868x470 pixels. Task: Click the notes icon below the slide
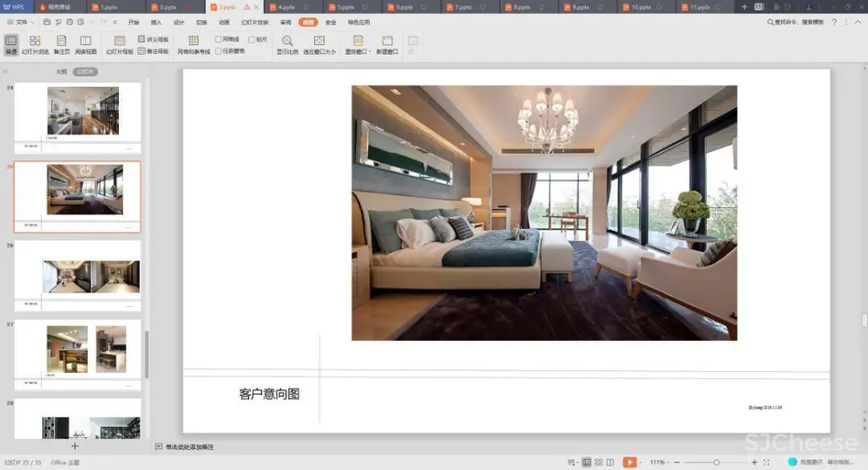click(x=158, y=447)
